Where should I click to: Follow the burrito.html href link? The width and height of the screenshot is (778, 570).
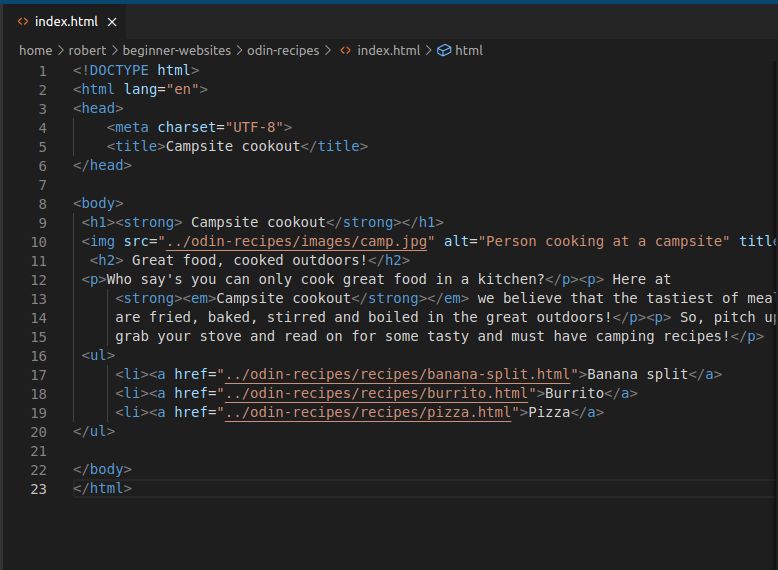376,393
